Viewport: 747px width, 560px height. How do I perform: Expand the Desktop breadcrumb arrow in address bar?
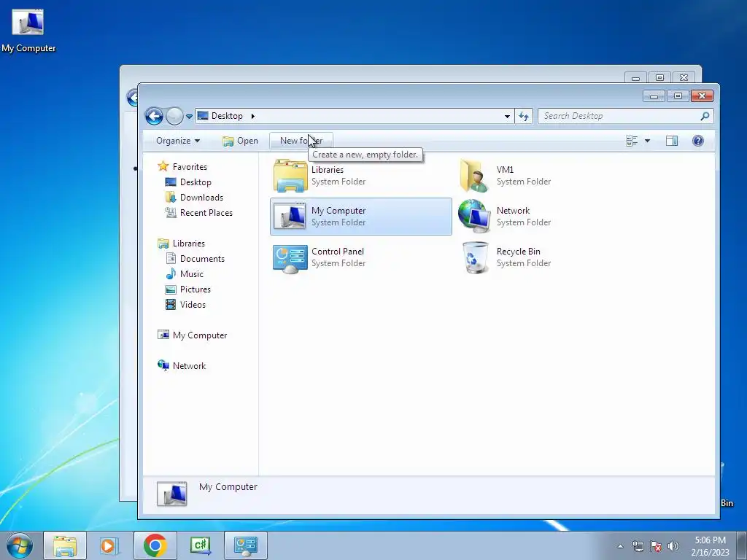(253, 116)
